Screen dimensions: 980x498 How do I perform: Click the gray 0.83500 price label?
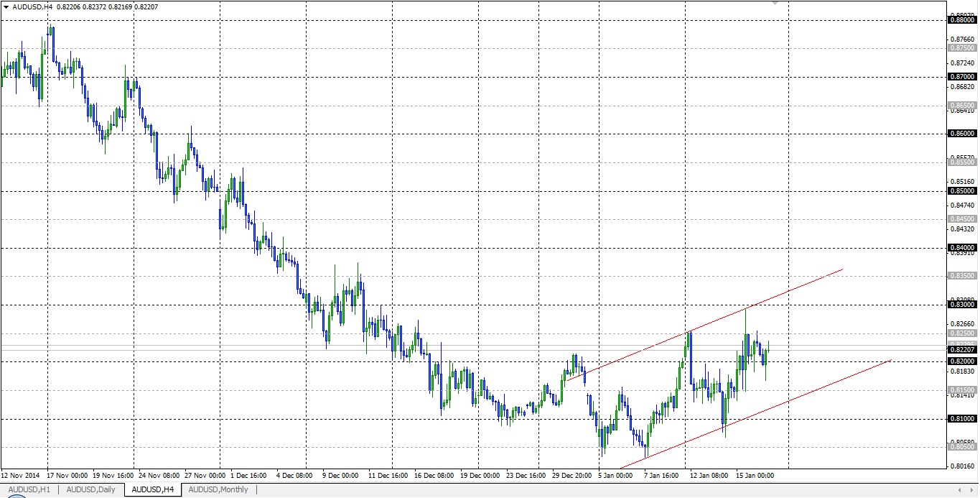click(961, 275)
